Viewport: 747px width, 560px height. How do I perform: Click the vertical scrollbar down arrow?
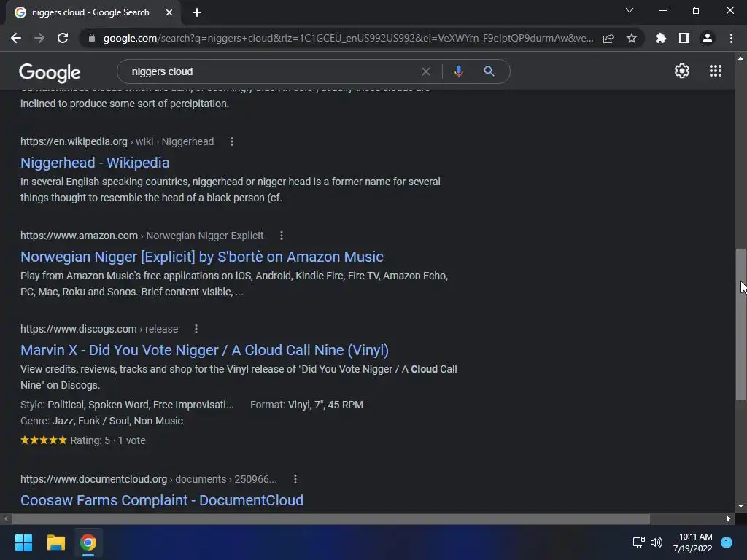[x=740, y=506]
